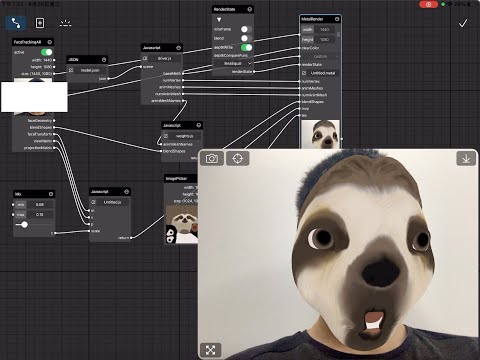Click the JSON node json output port
The height and width of the screenshot is (360, 480).
[x=109, y=79]
